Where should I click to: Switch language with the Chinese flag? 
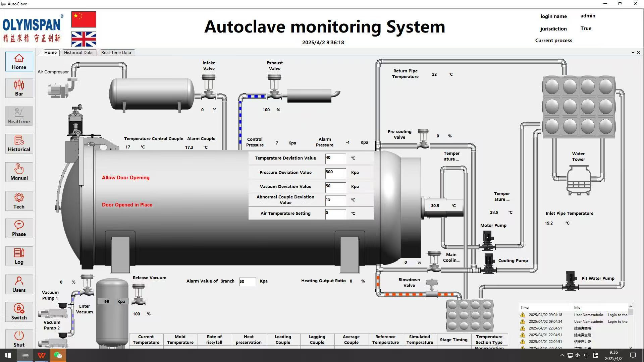[x=84, y=19]
